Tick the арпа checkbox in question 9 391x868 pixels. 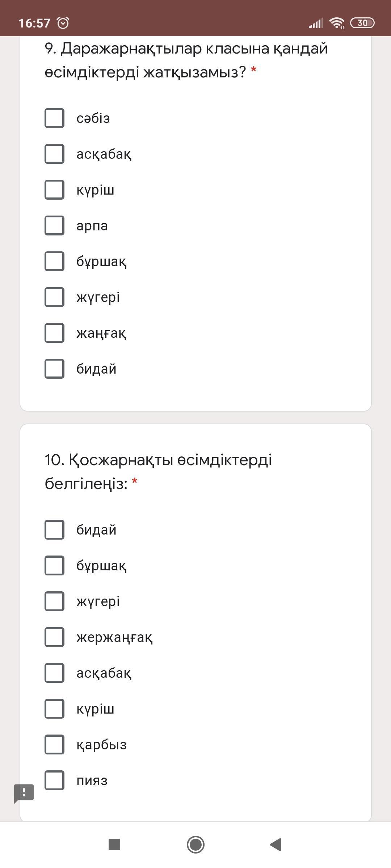click(54, 225)
